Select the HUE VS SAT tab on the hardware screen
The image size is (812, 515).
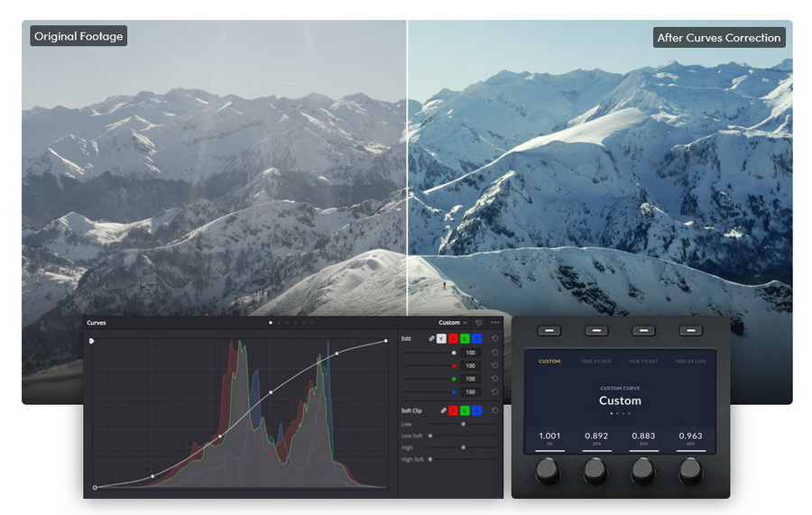643,362
